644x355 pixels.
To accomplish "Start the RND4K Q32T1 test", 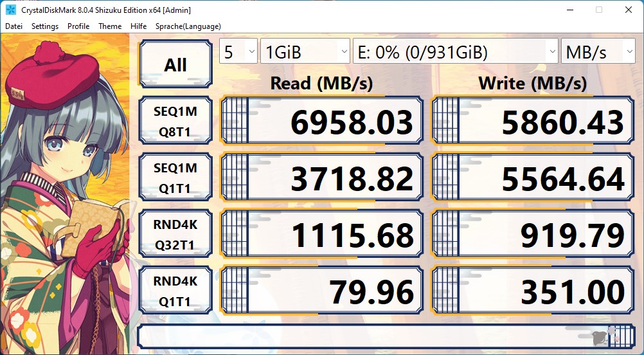I will coord(175,234).
